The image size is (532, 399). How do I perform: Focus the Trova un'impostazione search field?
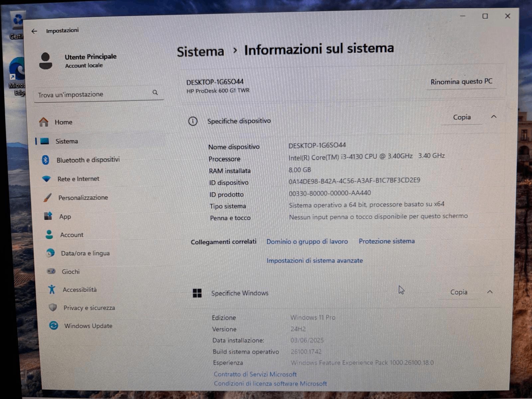click(99, 94)
